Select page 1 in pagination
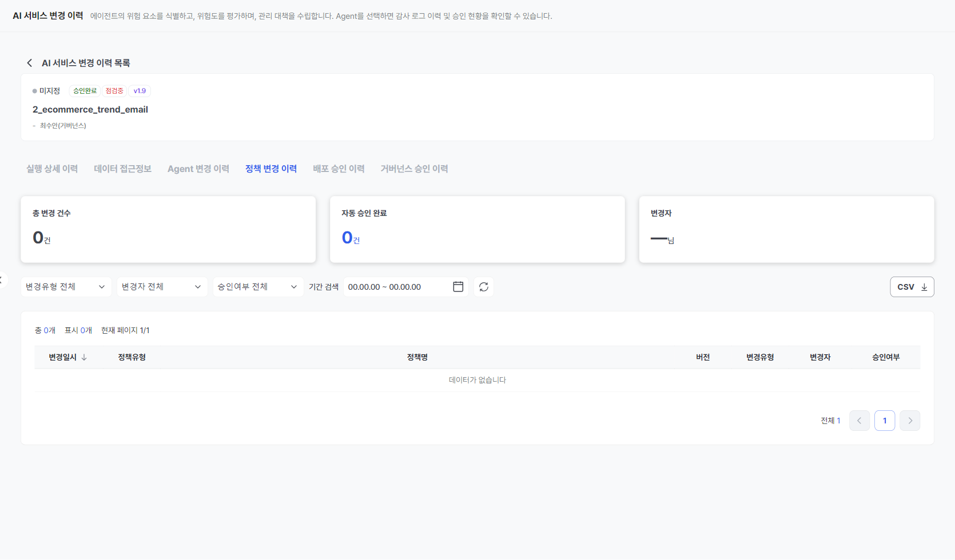Viewport: 955px width, 560px height. (x=885, y=421)
